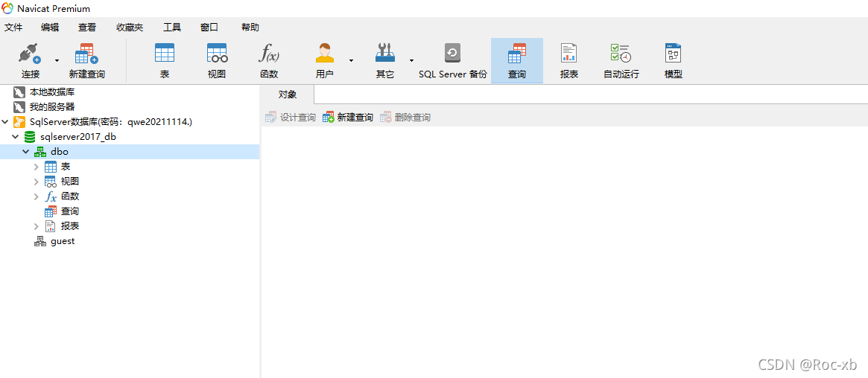Viewport: 868px width, 378px height.
Task: Select 表 under dbo in tree
Action: [x=66, y=167]
